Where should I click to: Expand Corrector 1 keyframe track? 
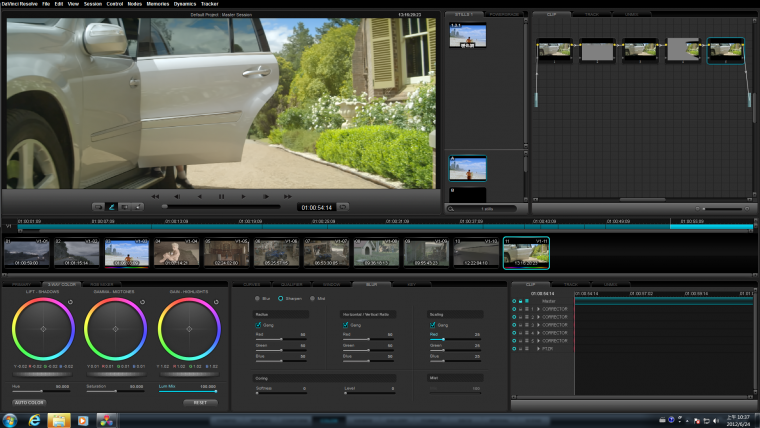537,309
